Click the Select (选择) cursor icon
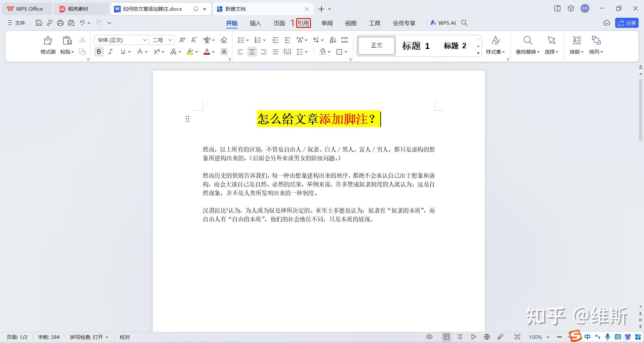The image size is (644, 343). point(551,41)
